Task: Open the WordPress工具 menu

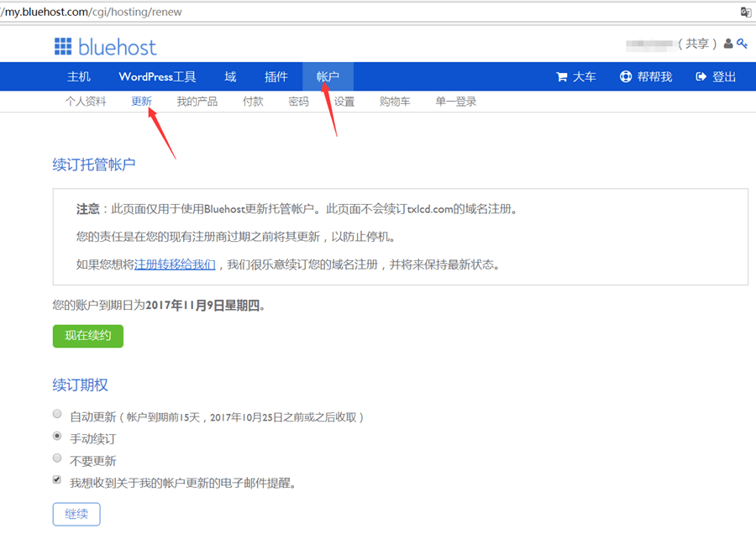Action: pos(157,77)
